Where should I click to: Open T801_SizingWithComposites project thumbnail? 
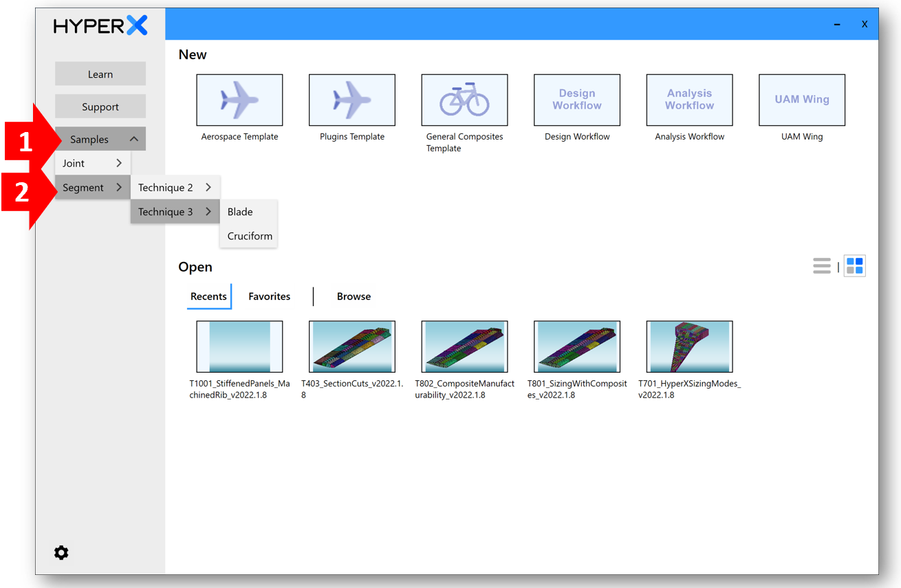(577, 347)
